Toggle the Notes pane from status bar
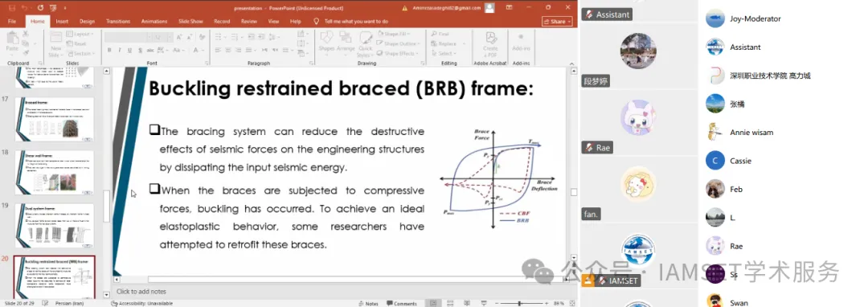The height and width of the screenshot is (307, 868). pos(368,303)
